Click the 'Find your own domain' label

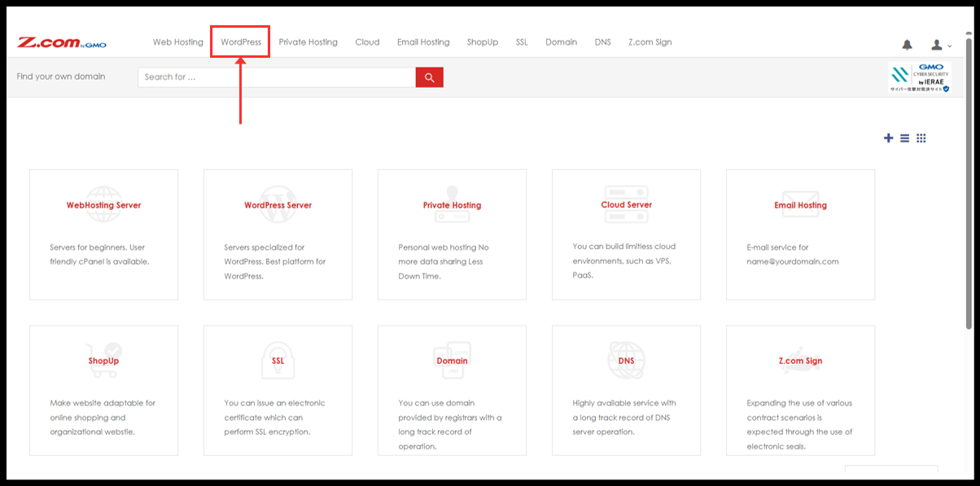tap(61, 77)
